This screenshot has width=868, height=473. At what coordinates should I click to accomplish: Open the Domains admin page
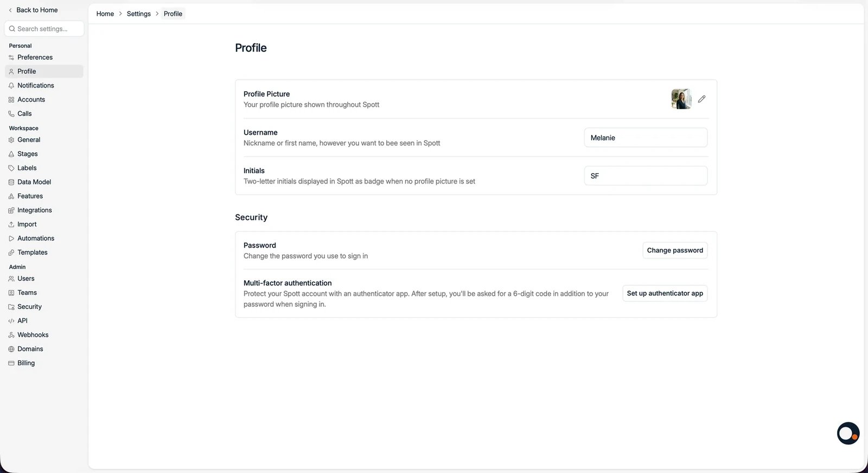[x=44, y=350]
